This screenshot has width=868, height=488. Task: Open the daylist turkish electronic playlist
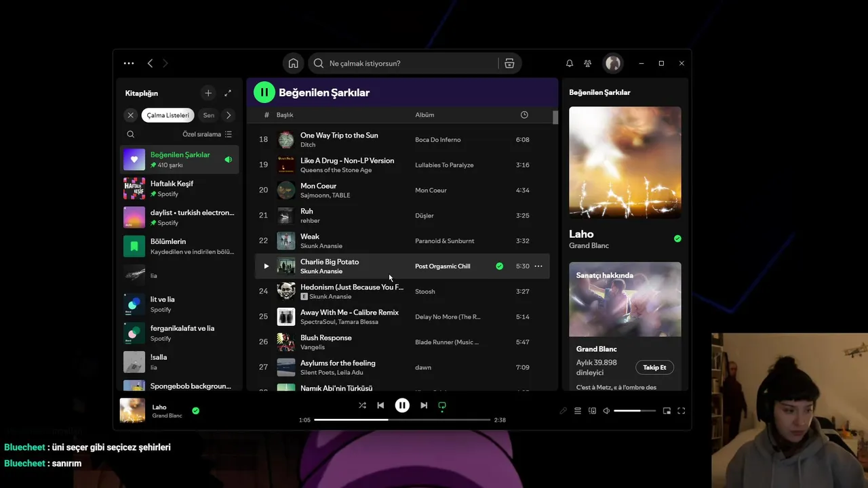[180, 218]
